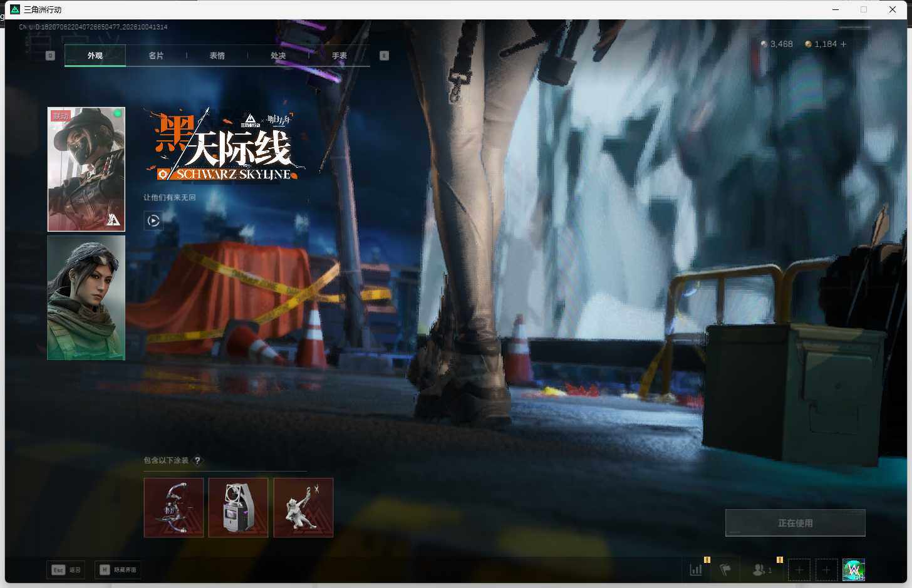
Task: Click the 正在使用 button
Action: click(795, 523)
